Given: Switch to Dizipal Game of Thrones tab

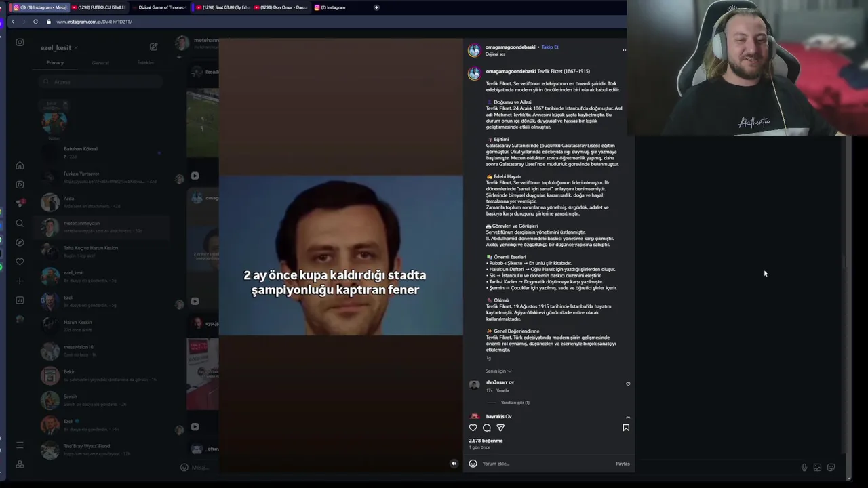Looking at the screenshot, I should (x=159, y=7).
